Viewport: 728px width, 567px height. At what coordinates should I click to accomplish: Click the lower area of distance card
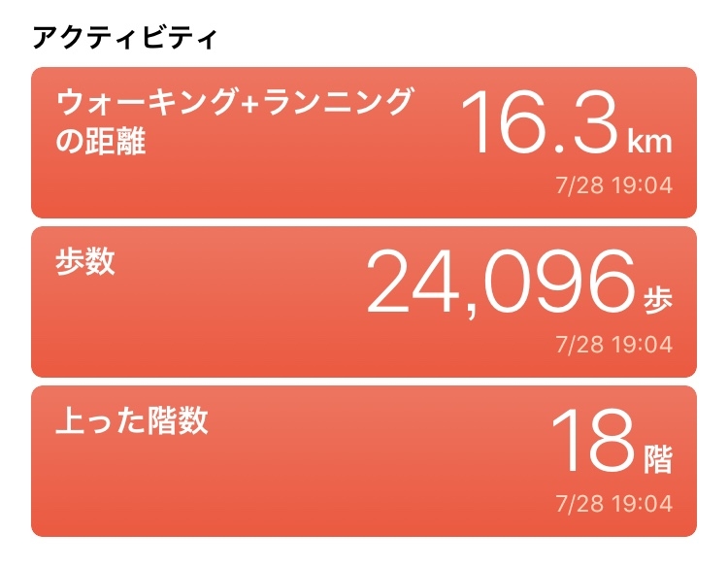point(279,190)
